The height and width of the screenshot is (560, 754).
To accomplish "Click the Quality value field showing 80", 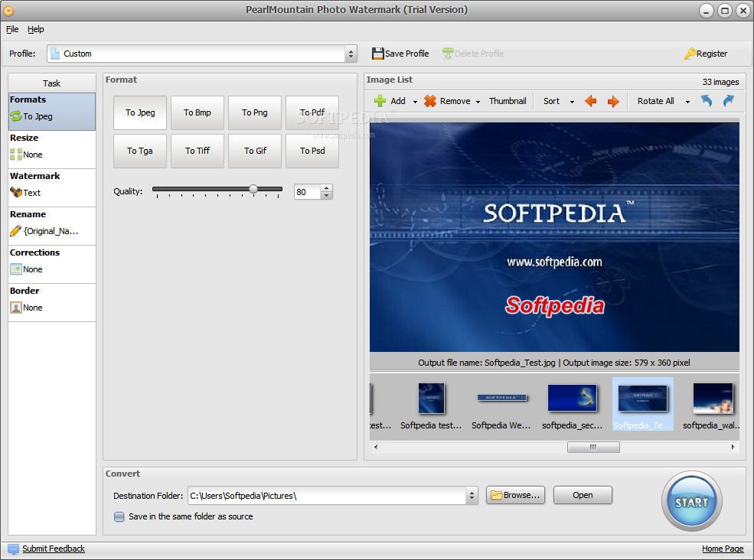I will tap(307, 192).
